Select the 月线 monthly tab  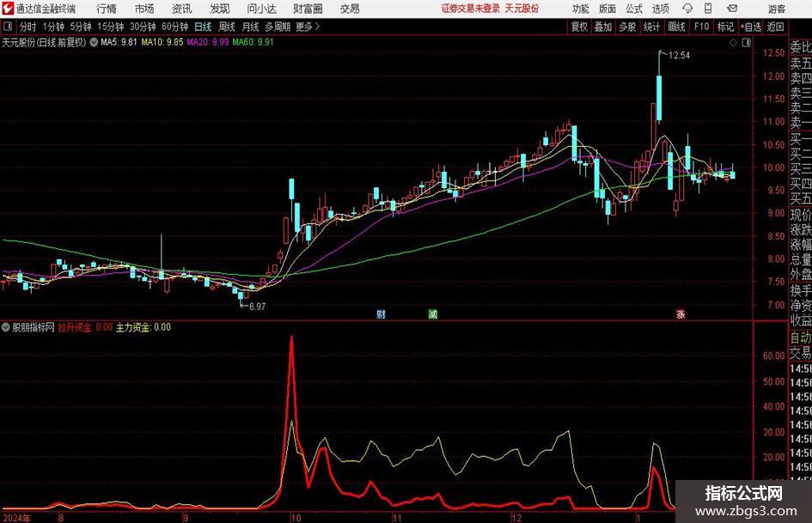pos(250,27)
